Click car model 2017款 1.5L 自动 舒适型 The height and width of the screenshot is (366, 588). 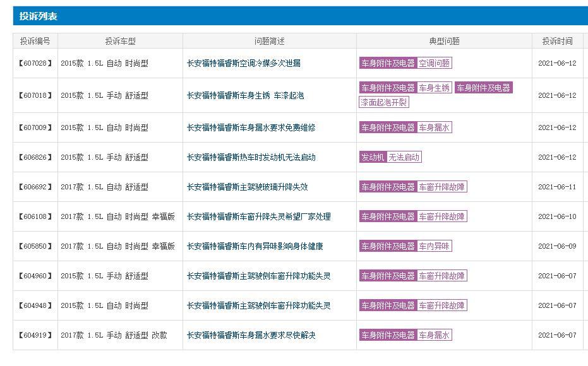104,187
